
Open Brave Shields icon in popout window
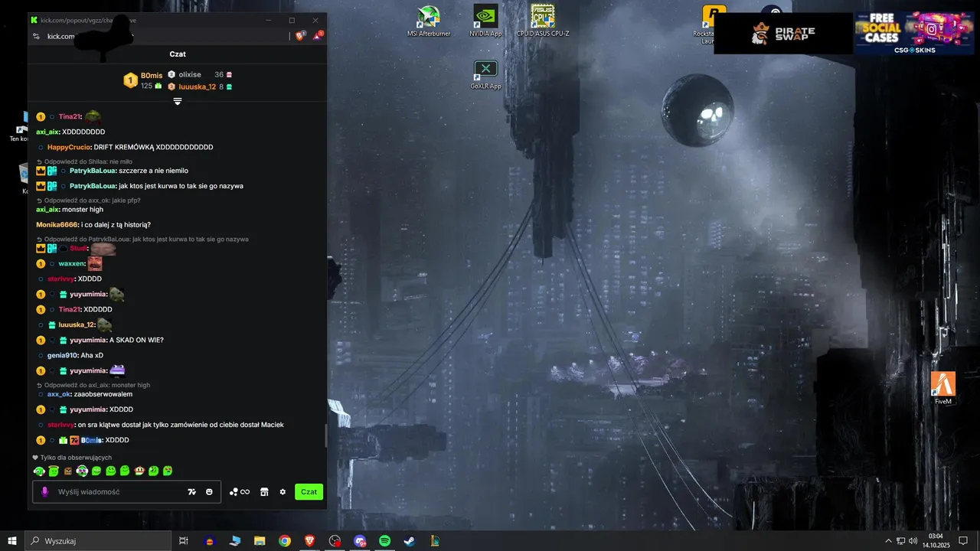301,35
